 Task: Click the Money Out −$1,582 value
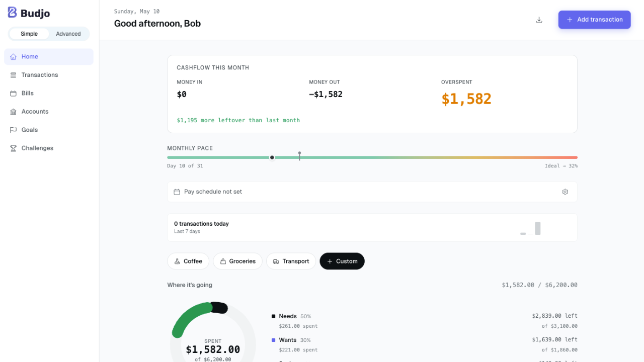click(326, 94)
